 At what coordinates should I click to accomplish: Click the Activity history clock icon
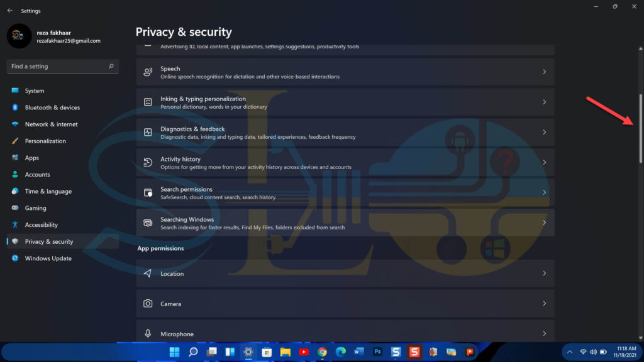point(148,163)
